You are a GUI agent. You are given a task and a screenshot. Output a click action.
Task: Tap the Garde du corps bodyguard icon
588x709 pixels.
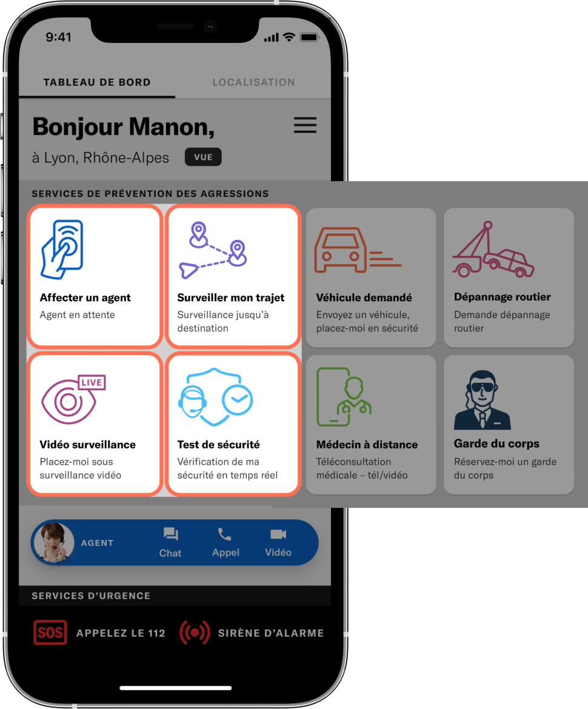482,400
